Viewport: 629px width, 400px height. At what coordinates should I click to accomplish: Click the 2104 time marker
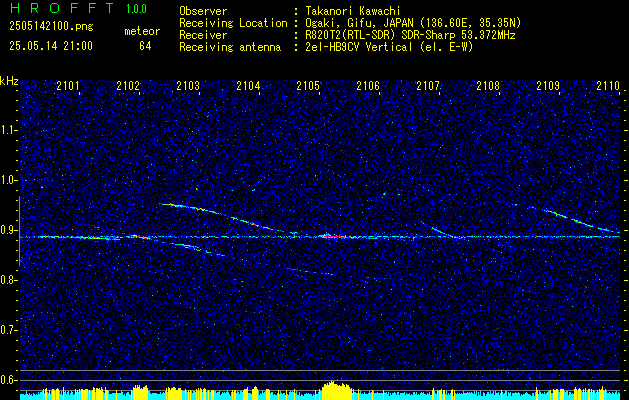point(248,85)
